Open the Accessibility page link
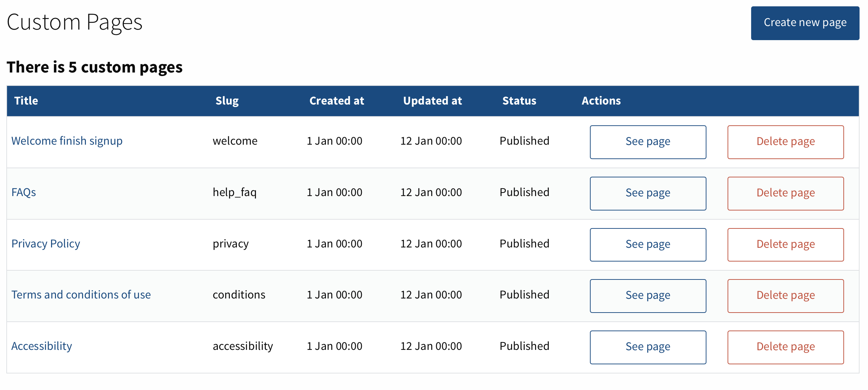This screenshot has height=390, width=868. click(x=41, y=346)
